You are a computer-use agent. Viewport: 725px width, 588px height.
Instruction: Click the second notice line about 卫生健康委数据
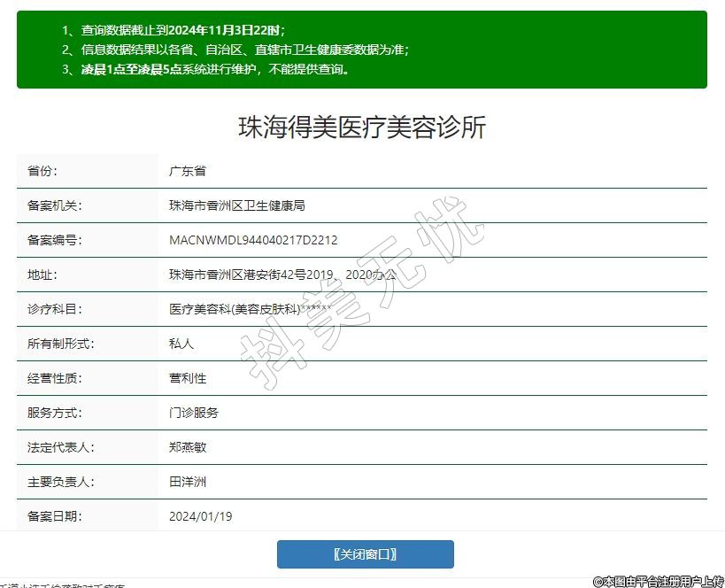point(235,50)
